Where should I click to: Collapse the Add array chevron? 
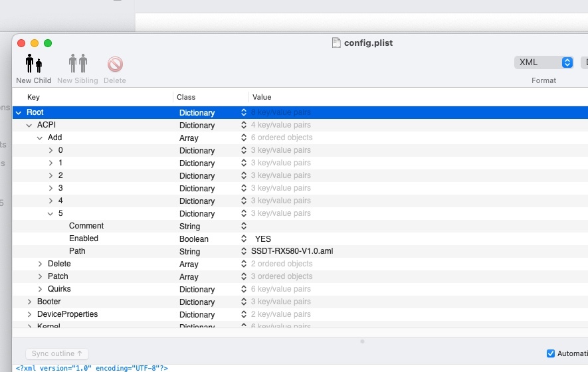(x=39, y=138)
